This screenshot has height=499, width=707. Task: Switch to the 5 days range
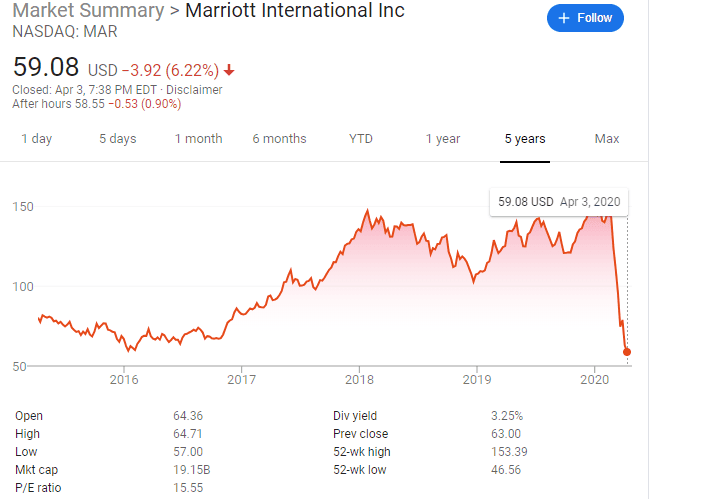click(117, 139)
